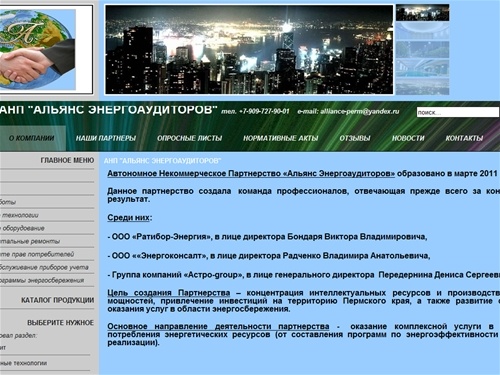Open sidebar link ending in 'оборудование'

[22, 228]
